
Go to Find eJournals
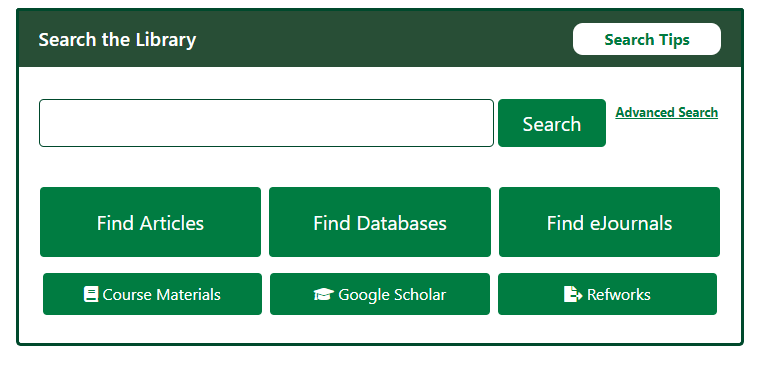[x=609, y=222]
